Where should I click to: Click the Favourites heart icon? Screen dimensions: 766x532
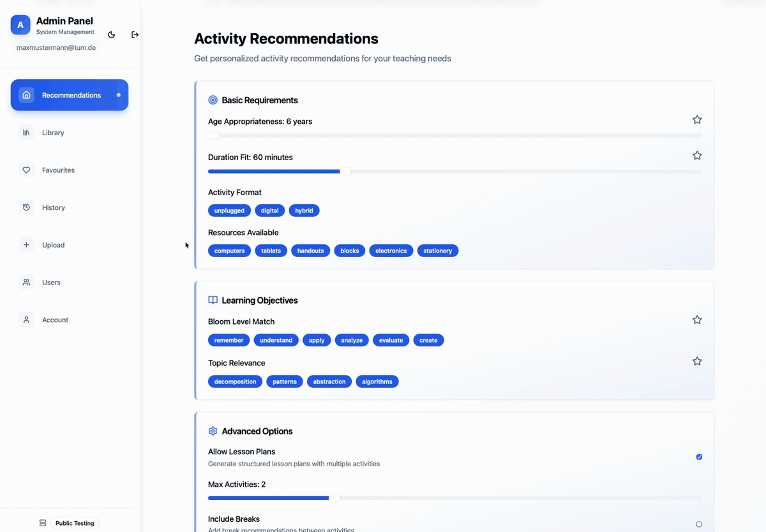point(26,170)
